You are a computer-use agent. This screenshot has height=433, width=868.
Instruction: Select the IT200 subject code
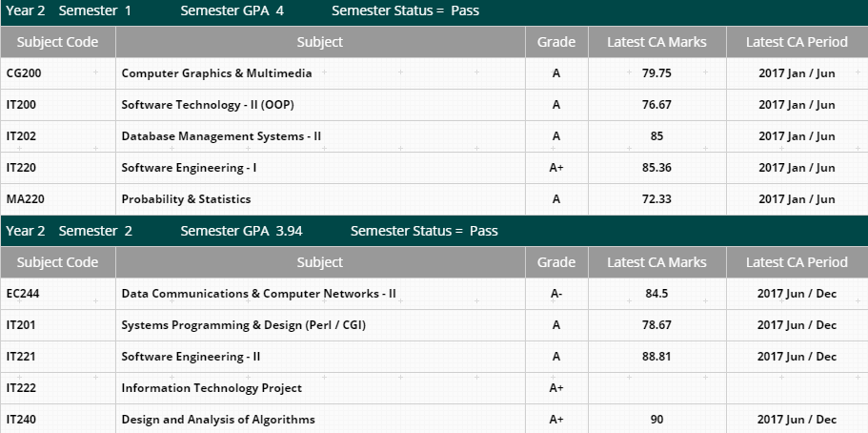coord(21,105)
